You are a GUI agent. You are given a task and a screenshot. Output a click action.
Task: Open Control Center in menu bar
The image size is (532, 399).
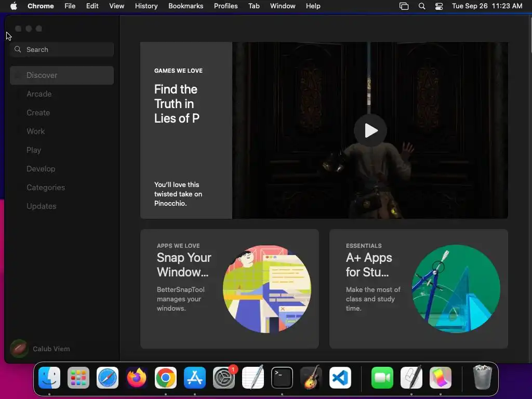click(439, 6)
